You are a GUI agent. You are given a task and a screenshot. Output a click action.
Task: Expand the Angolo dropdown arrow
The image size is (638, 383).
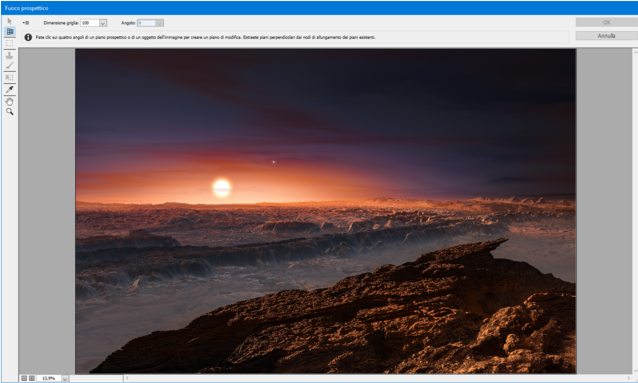pyautogui.click(x=160, y=23)
